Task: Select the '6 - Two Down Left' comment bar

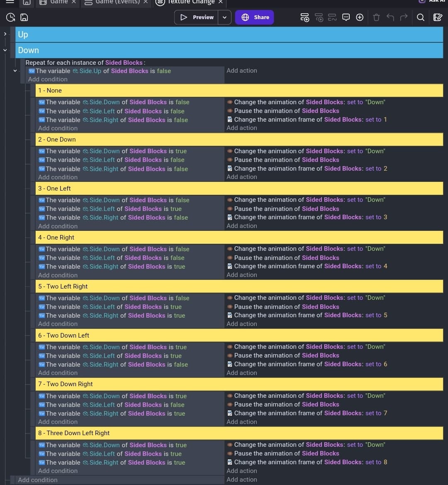Action: pyautogui.click(x=239, y=335)
